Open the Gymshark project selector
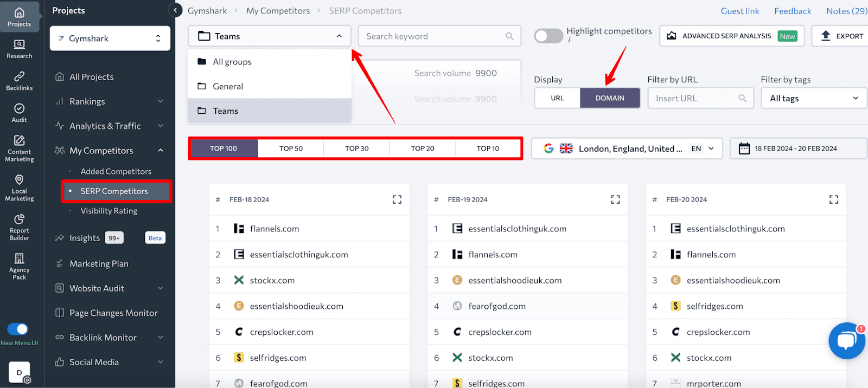Image resolution: width=868 pixels, height=388 pixels. point(110,38)
